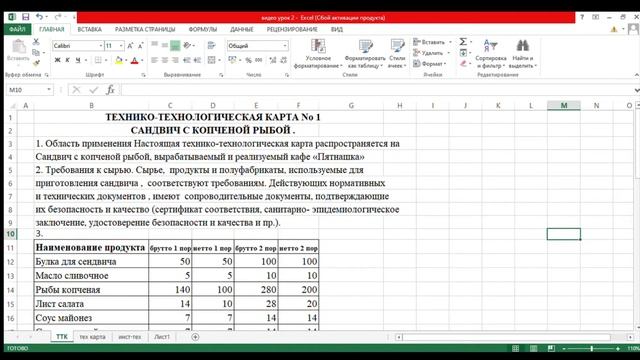Switch to РАЗМЕТКА СТРАНИЦЫ tab
This screenshot has width=640, height=360.
(x=145, y=29)
